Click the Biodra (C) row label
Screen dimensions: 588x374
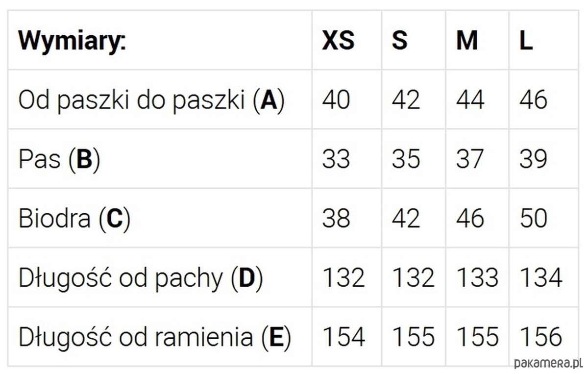pos(74,219)
